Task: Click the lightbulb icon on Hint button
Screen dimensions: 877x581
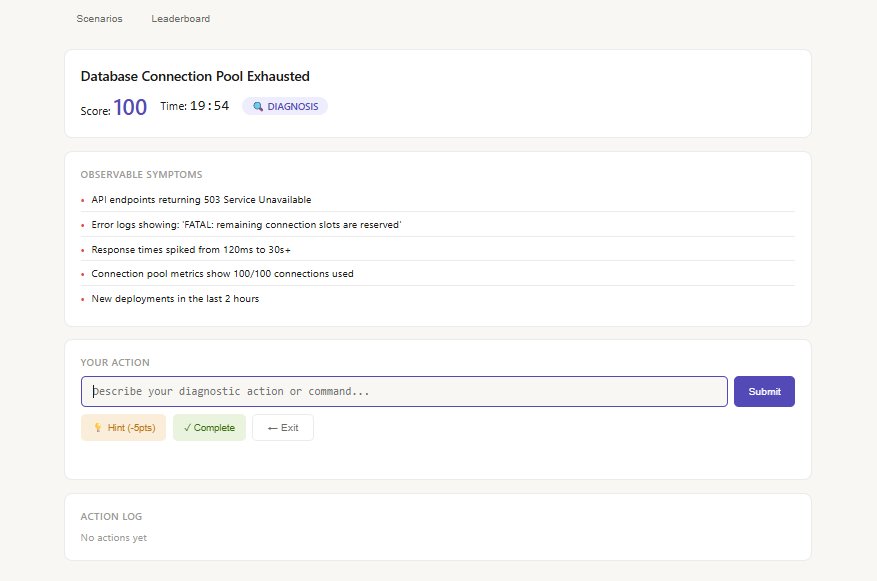Action: 98,428
